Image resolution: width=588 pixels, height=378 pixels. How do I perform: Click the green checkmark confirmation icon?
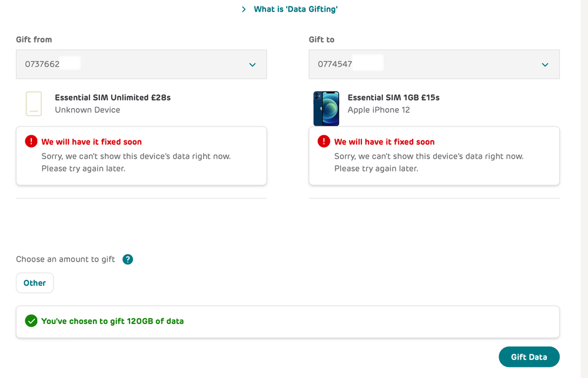coord(31,320)
